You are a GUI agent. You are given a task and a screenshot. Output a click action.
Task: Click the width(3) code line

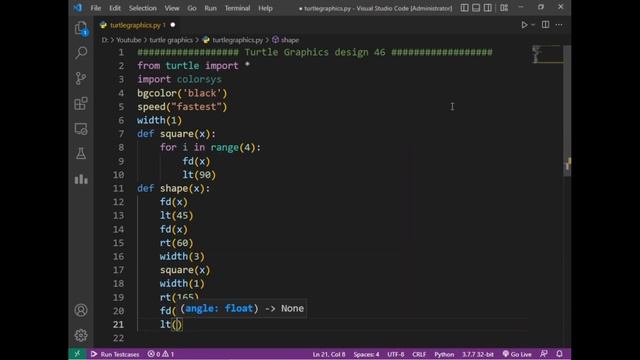[182, 256]
